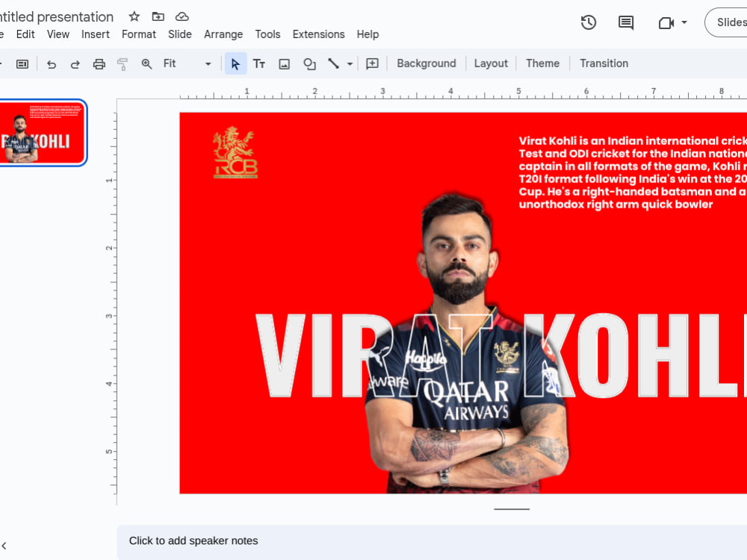Insert an image using the image icon
This screenshot has width=747, height=560.
[x=285, y=63]
